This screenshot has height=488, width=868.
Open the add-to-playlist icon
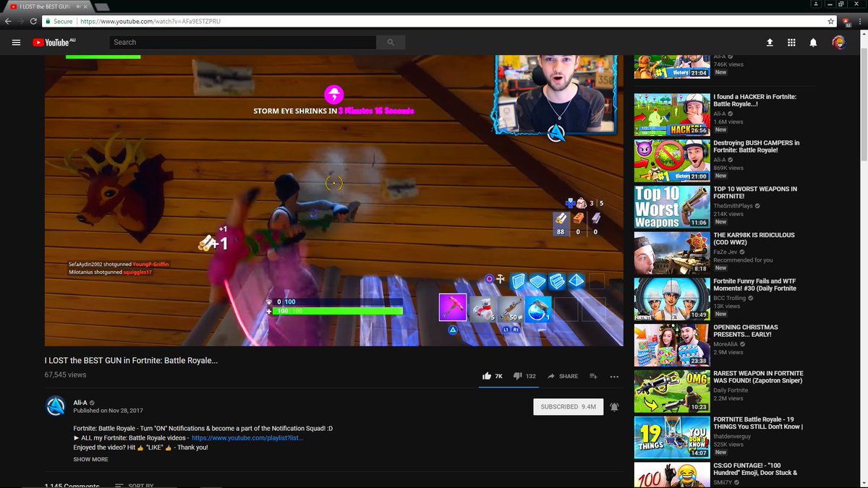[x=593, y=376]
